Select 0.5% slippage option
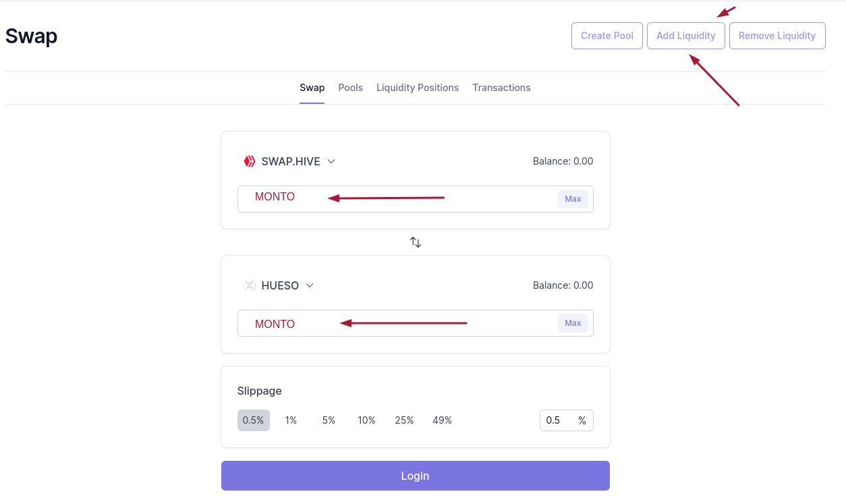 click(254, 420)
